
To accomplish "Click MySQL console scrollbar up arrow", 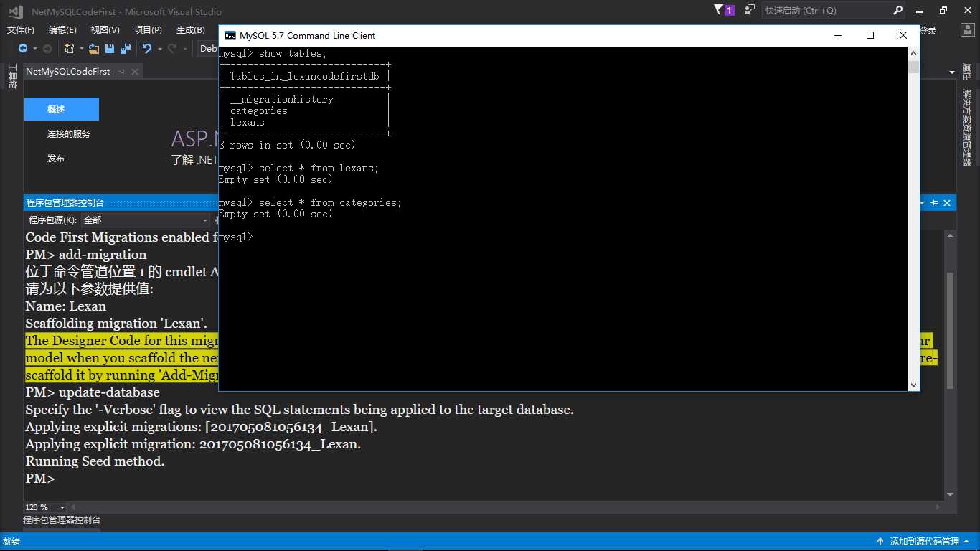I will [913, 53].
